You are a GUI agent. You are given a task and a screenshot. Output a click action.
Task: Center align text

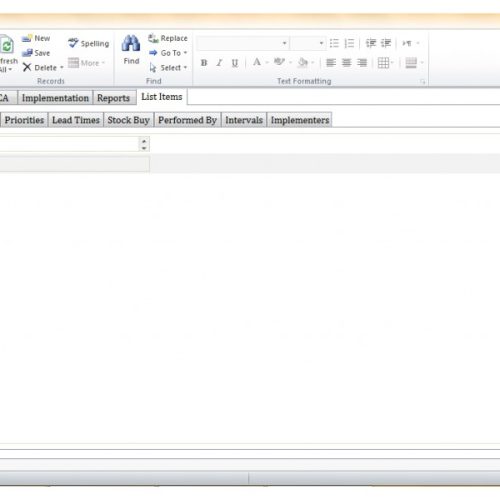point(346,63)
